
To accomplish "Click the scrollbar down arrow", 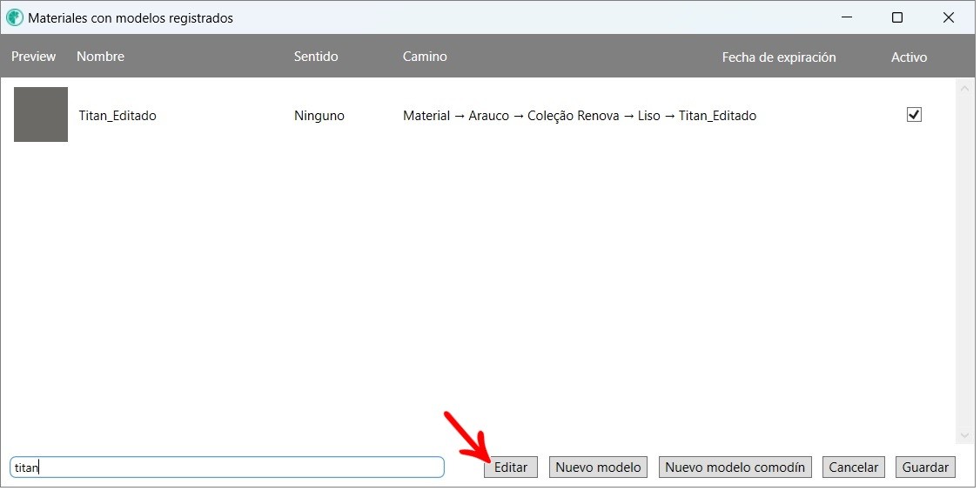I will pos(963,435).
